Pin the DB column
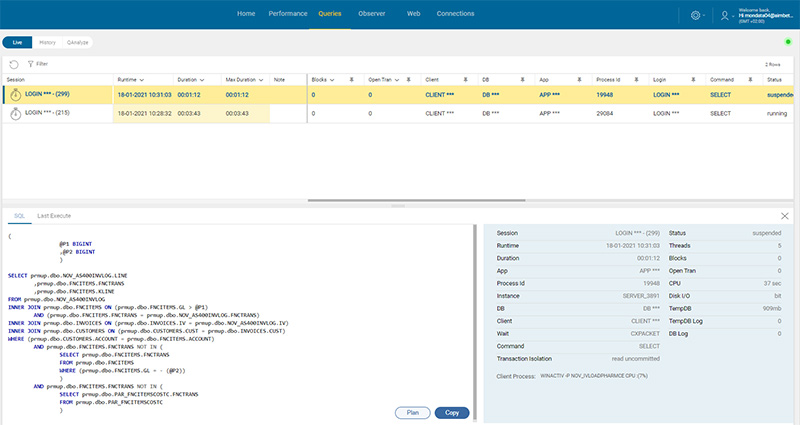 [522, 80]
